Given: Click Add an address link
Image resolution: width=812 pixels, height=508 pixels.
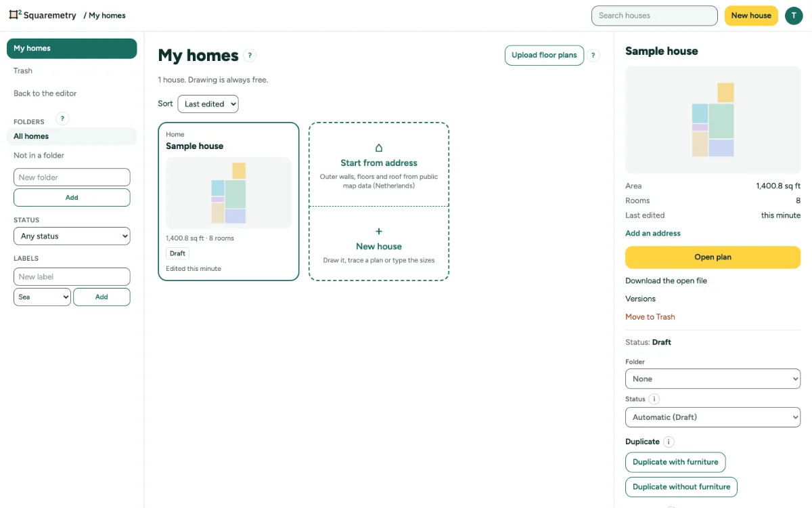Looking at the screenshot, I should tap(653, 233).
